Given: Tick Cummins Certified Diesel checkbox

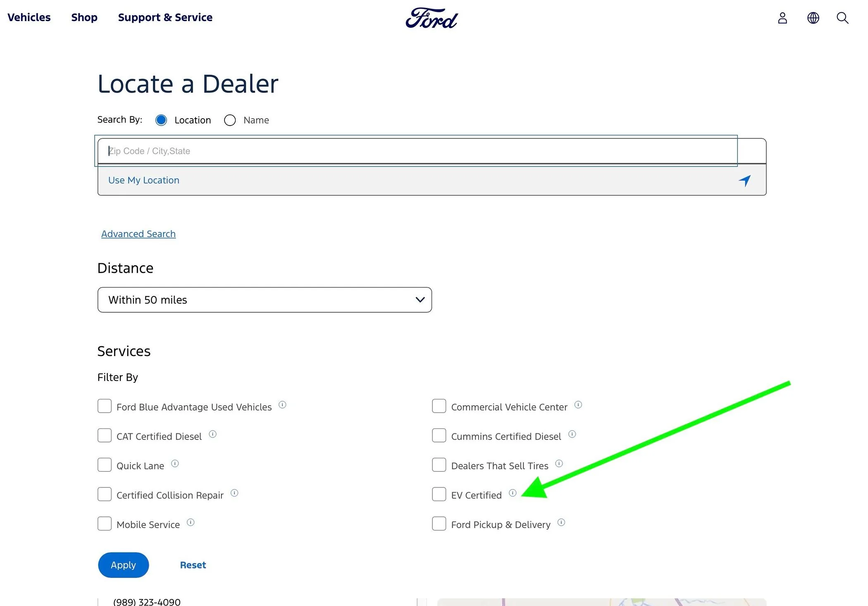Looking at the screenshot, I should tap(439, 435).
